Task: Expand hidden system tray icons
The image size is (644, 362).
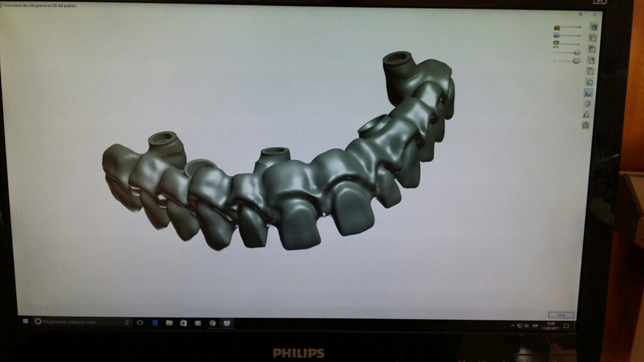Action: [513, 326]
